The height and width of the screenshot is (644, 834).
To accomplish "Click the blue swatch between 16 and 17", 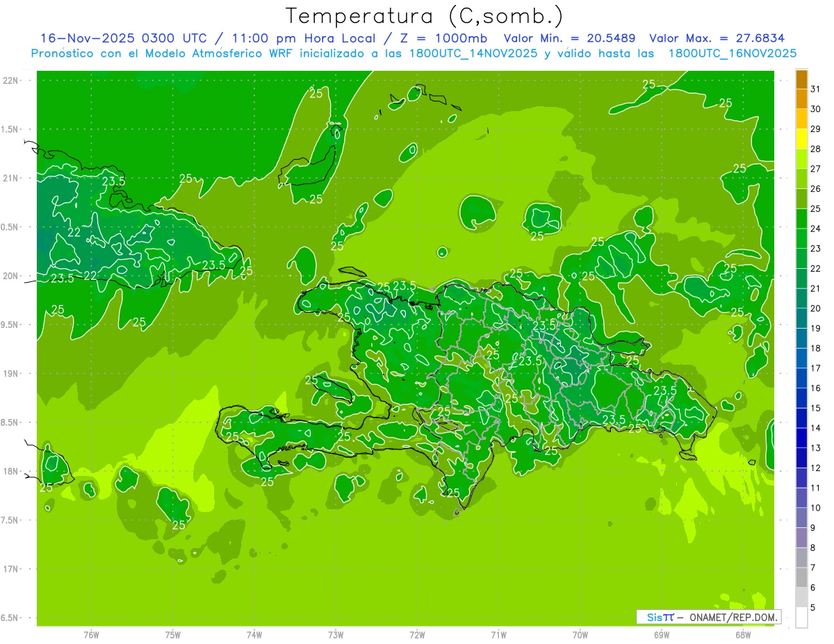I will click(801, 379).
